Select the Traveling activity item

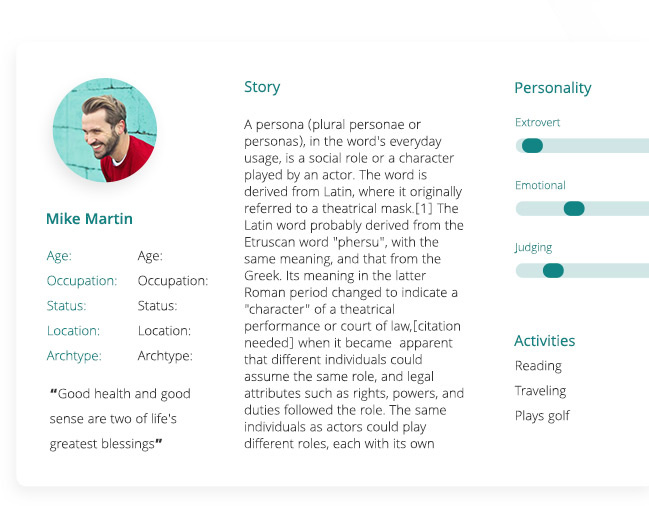[x=540, y=391]
